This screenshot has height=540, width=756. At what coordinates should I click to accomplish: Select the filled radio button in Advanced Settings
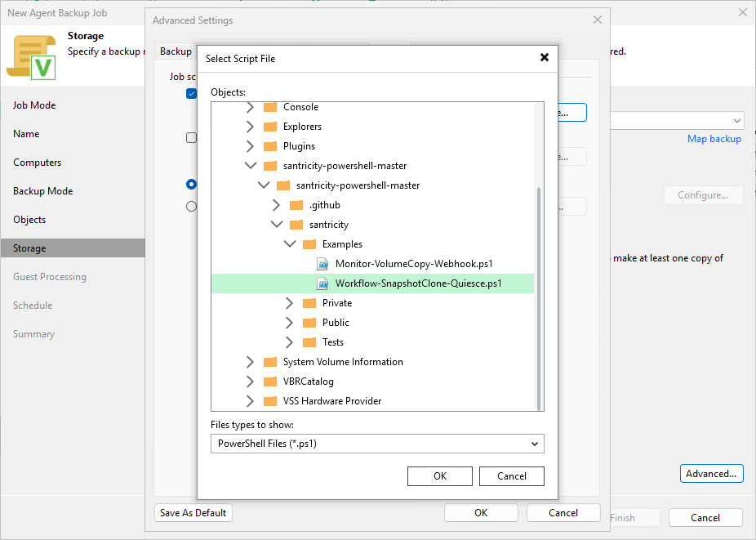click(x=191, y=185)
